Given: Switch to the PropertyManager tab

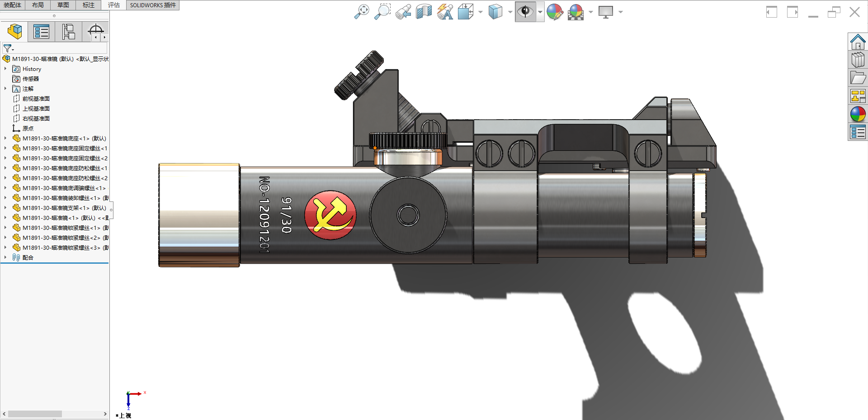Looking at the screenshot, I should point(41,32).
